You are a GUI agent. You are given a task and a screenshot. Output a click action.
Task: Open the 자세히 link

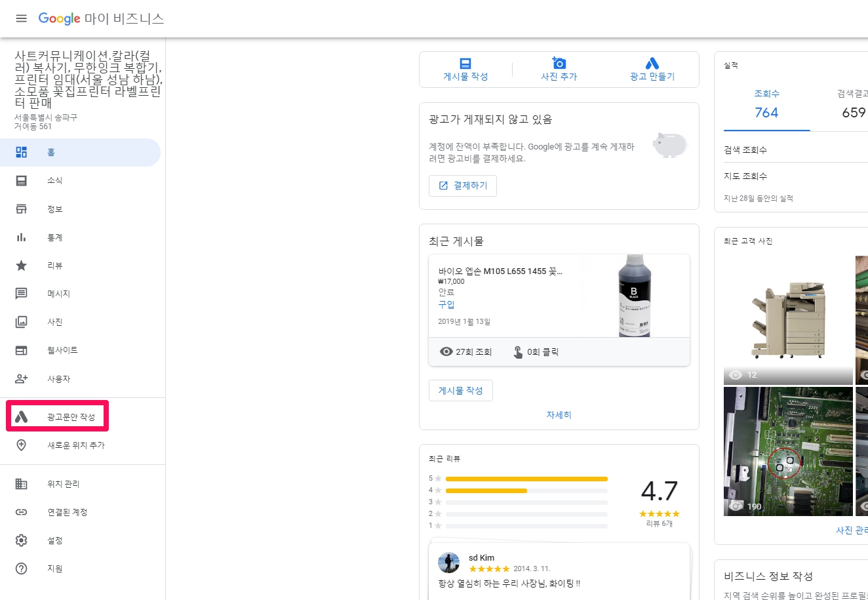pyautogui.click(x=559, y=415)
